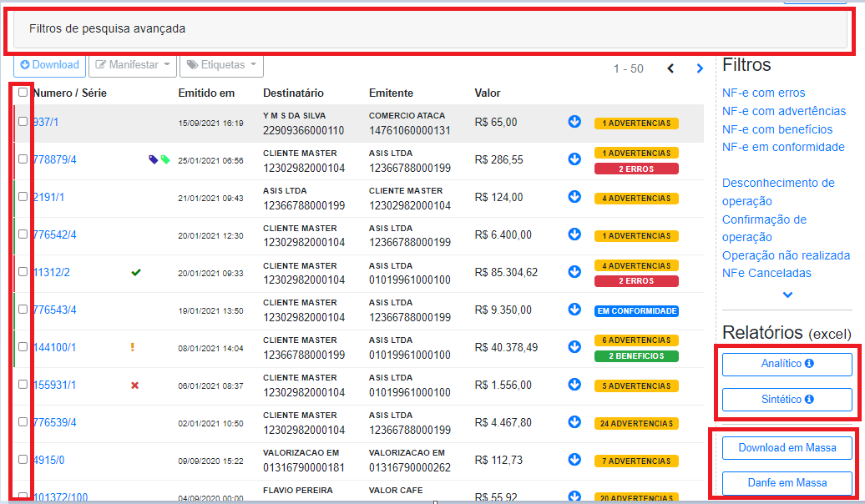Toggle the select-all checkbox in header
The height and width of the screenshot is (504, 865).
pyautogui.click(x=23, y=92)
